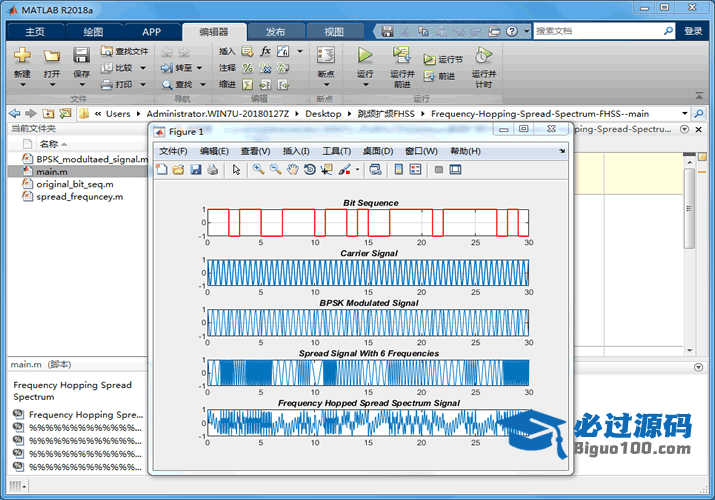Switch to the APP ribbon tab
Screen dimensions: 715x500
151,31
